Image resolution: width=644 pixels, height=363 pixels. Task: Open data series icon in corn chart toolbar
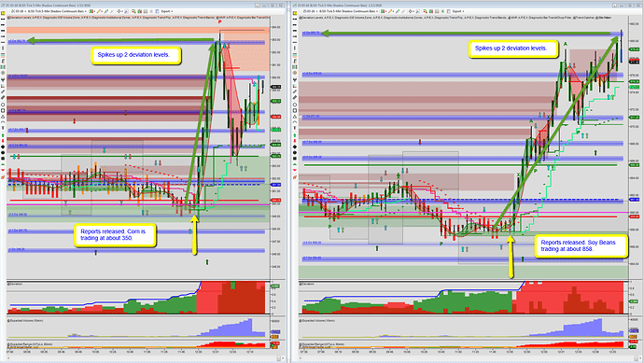pyautogui.click(x=140, y=11)
